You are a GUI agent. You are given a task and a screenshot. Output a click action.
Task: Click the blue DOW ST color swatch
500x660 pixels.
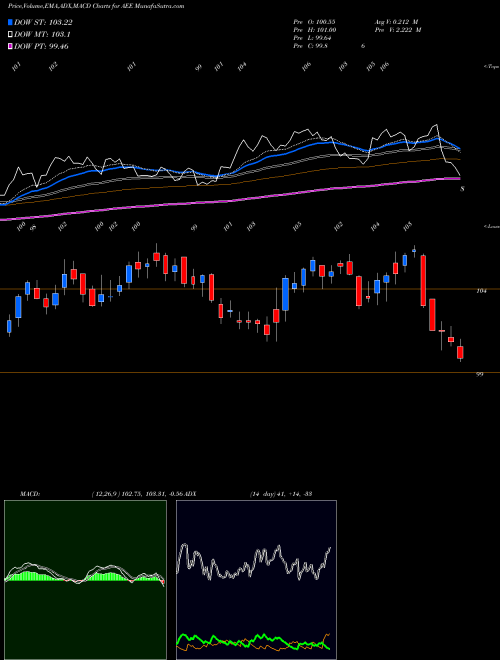[x=10, y=22]
